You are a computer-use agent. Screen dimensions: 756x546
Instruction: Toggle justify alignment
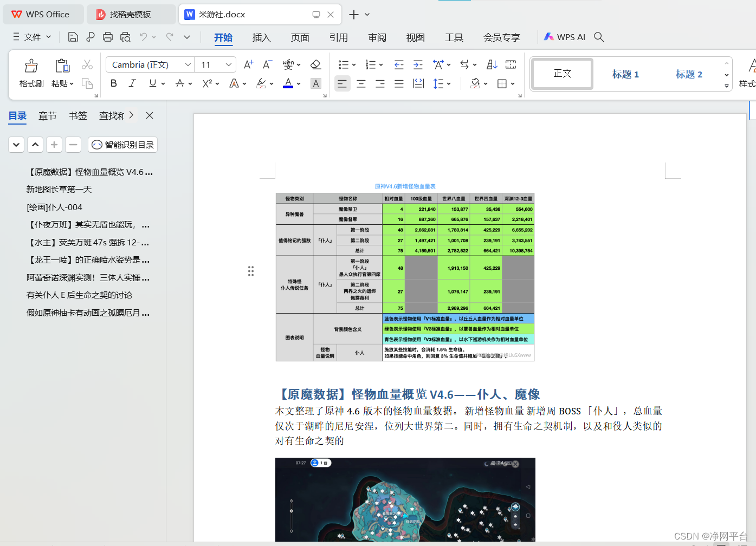pos(399,83)
